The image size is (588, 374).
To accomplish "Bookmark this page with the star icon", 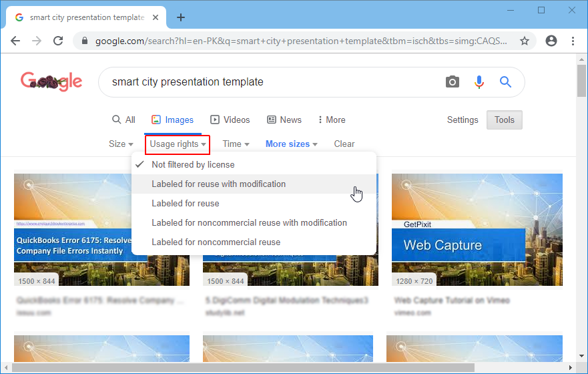I will pyautogui.click(x=524, y=41).
